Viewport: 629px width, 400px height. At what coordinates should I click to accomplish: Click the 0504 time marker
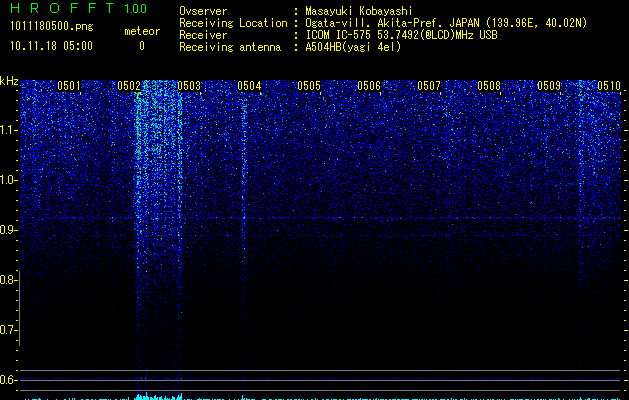click(249, 85)
